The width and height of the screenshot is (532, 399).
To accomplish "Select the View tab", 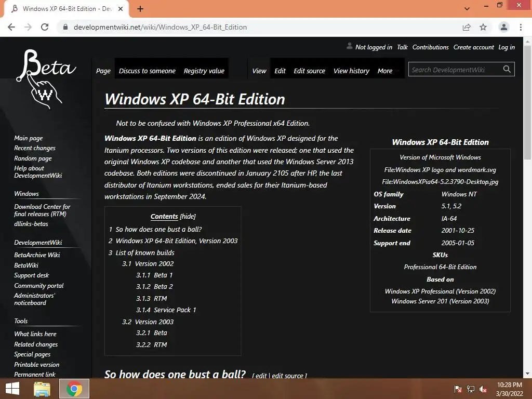I will point(259,71).
